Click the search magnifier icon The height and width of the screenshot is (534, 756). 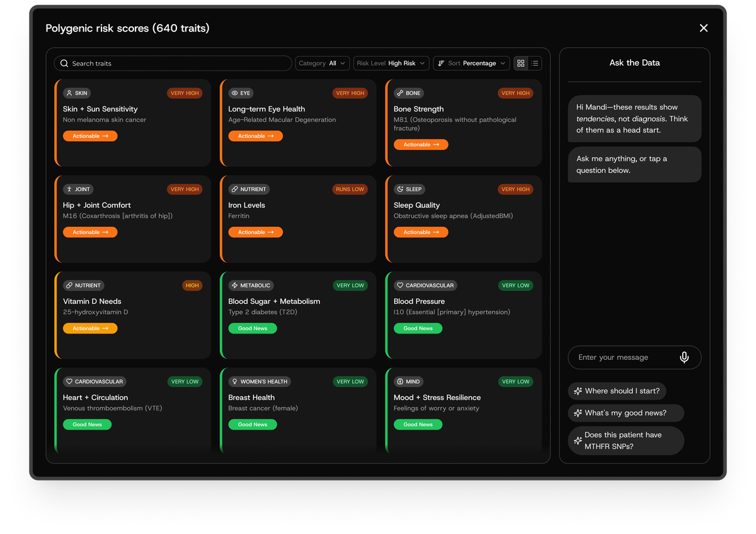point(64,63)
